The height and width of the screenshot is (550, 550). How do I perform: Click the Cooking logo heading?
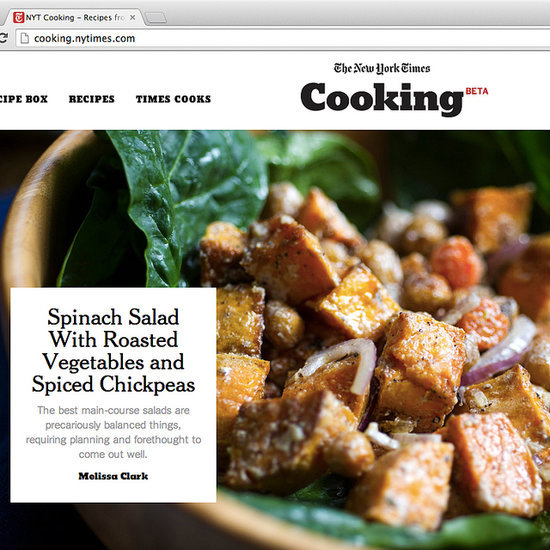coord(382,99)
